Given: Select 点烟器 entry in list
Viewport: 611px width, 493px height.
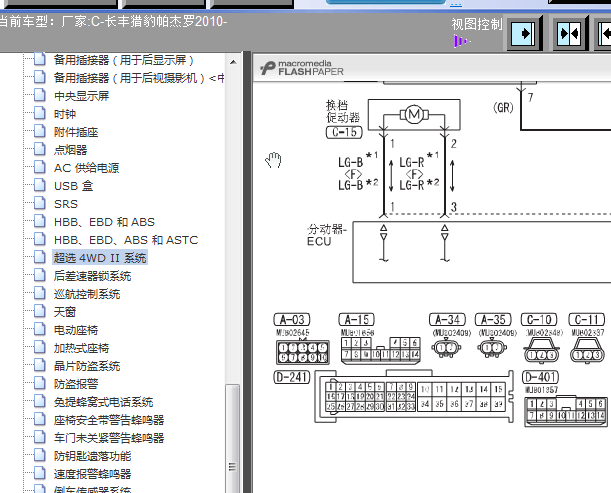Looking at the screenshot, I should coord(71,150).
